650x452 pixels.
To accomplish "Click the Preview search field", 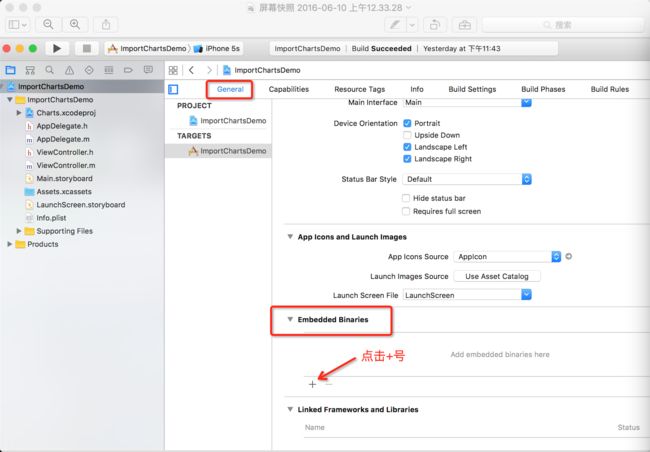I will coord(563,25).
